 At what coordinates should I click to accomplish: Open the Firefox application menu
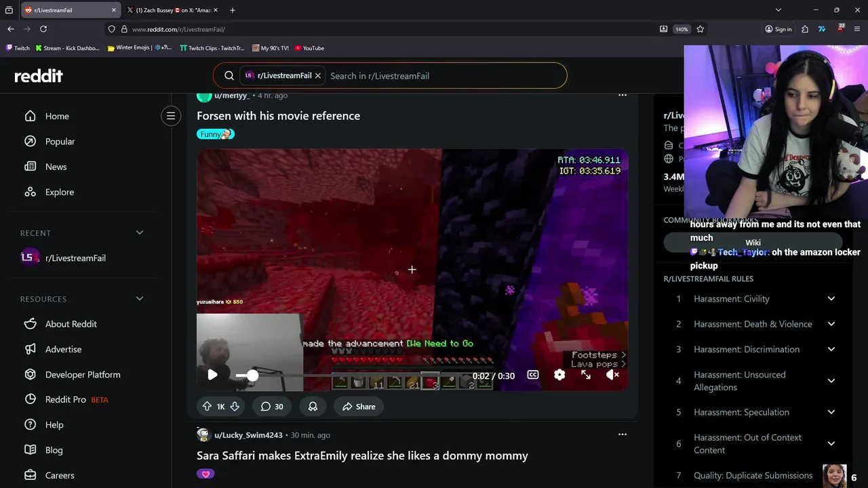[x=857, y=29]
